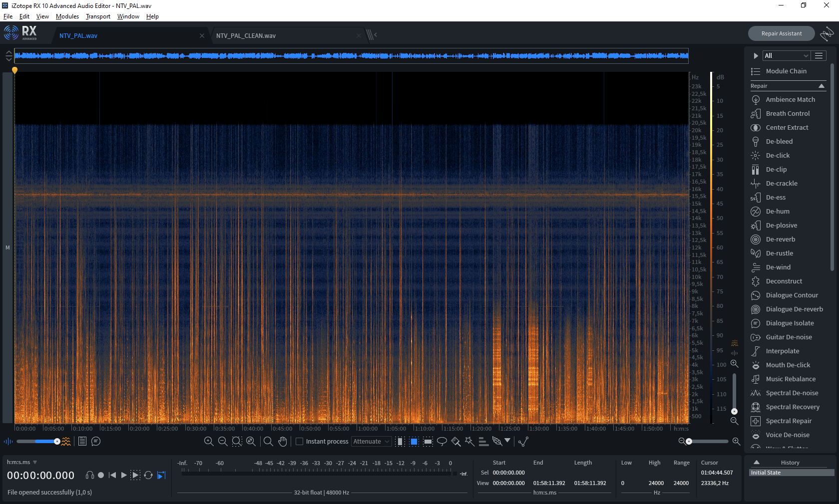Launch the Repair Assistant
Image resolution: width=839 pixels, height=504 pixels.
coord(782,33)
